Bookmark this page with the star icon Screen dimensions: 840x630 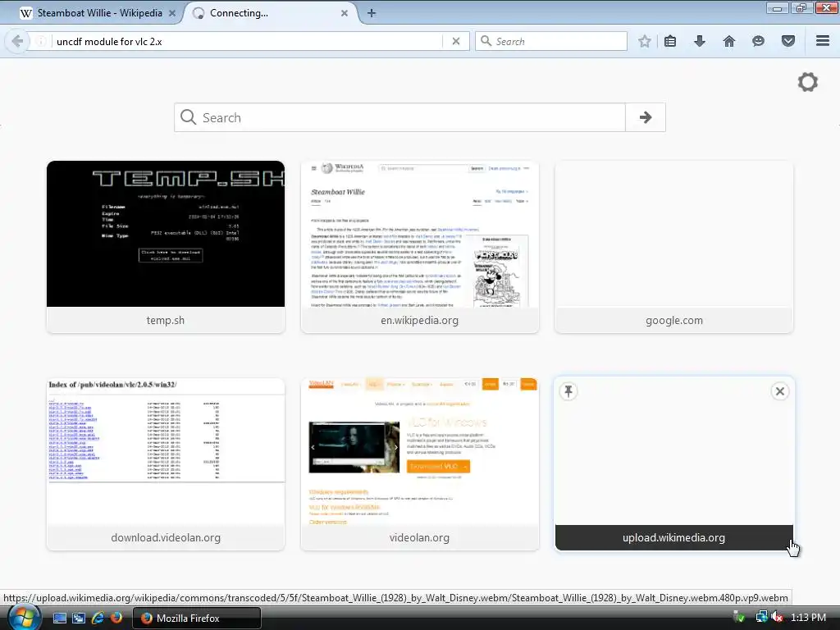coord(645,41)
